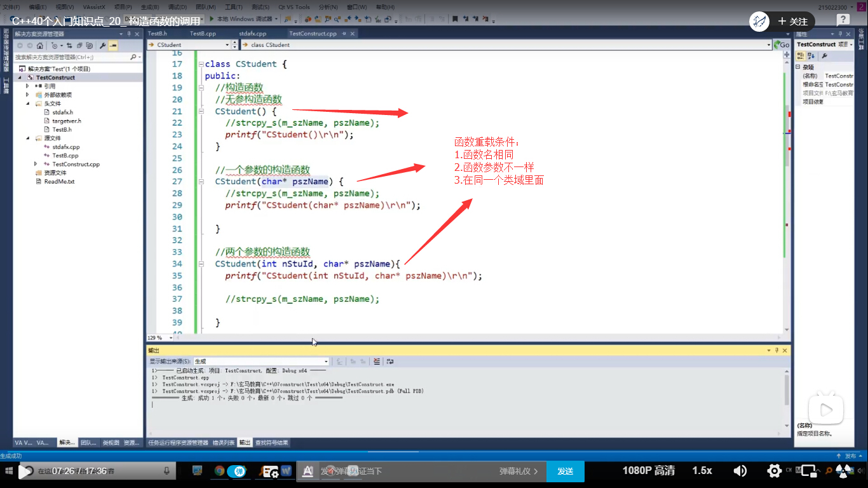Open the CStudent scope dropdown

(227, 45)
